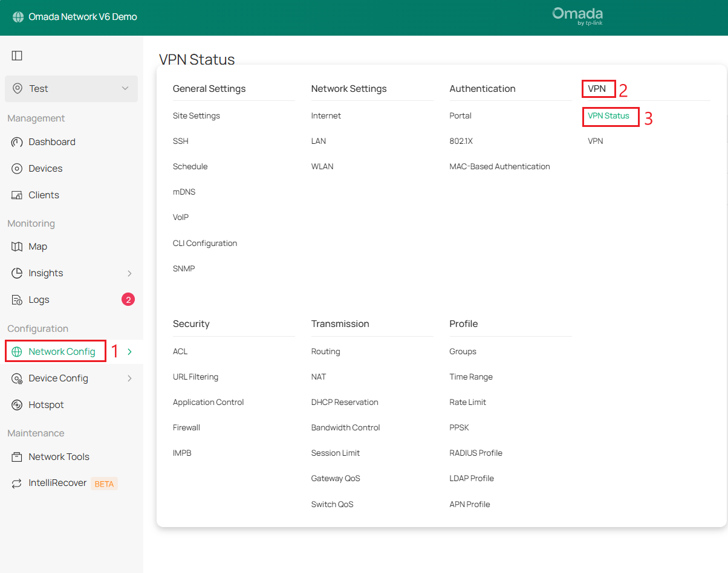Open the Firewall settings link
The height and width of the screenshot is (573, 728).
tap(186, 427)
